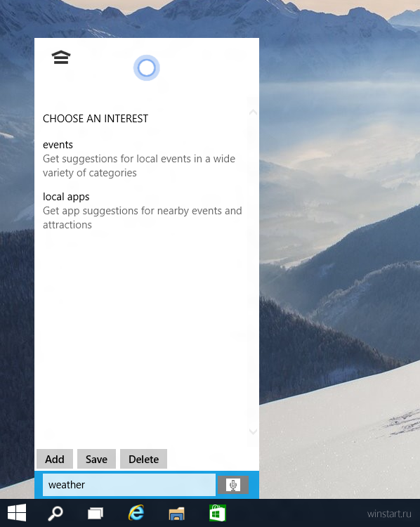
Task: Launch Internet Explorer from the taskbar
Action: coord(136,513)
